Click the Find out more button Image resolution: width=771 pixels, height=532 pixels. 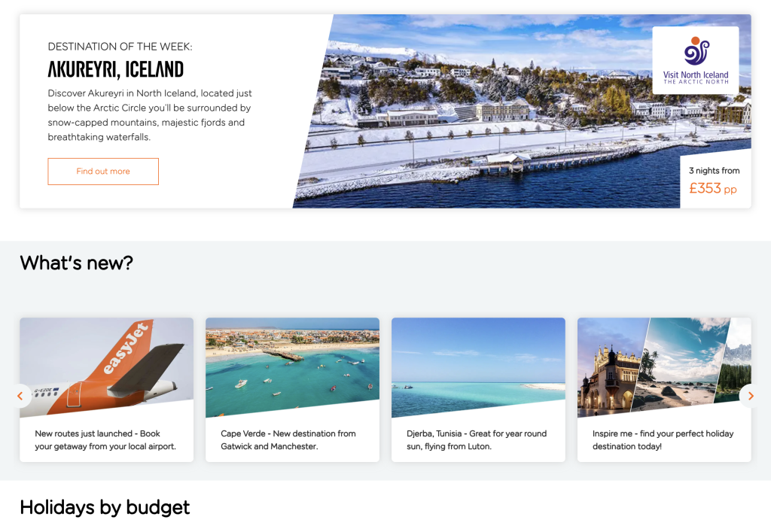(x=103, y=172)
